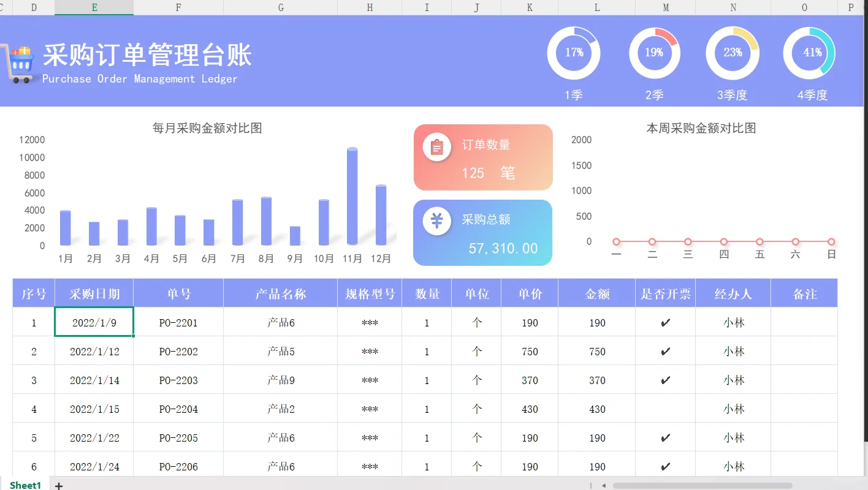868x490 pixels.
Task: Select the 19% donut chart for 2季
Action: pyautogui.click(x=654, y=53)
